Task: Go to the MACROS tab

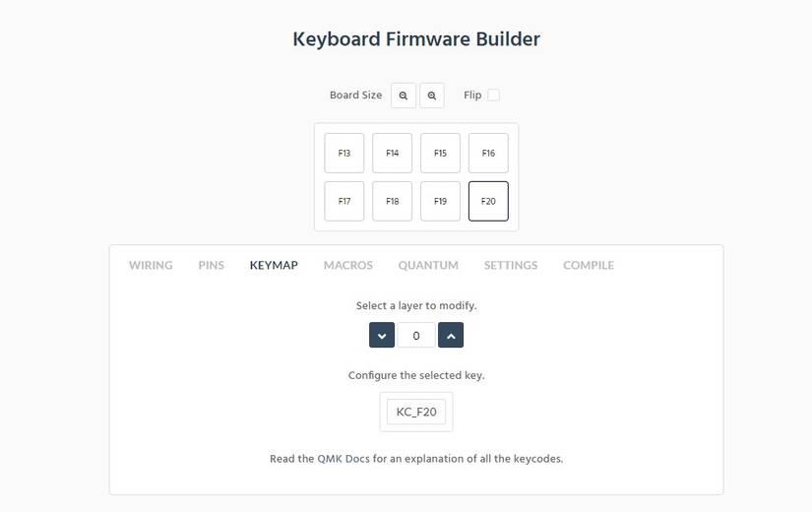Action: click(x=348, y=266)
